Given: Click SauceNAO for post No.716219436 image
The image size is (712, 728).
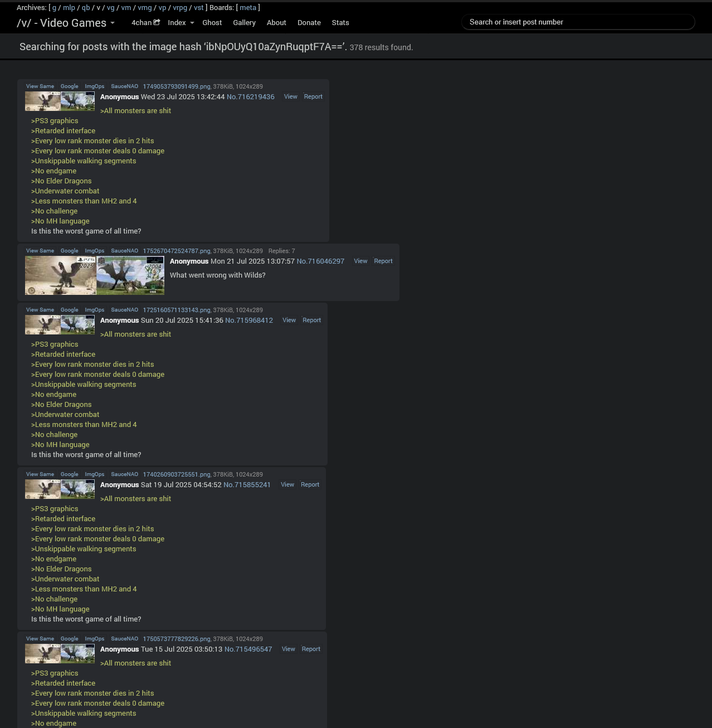Looking at the screenshot, I should click(125, 86).
